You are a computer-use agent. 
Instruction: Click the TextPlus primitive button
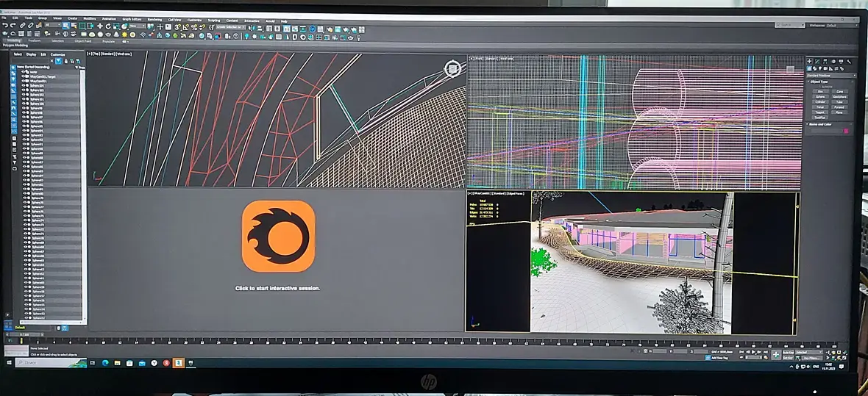820,118
